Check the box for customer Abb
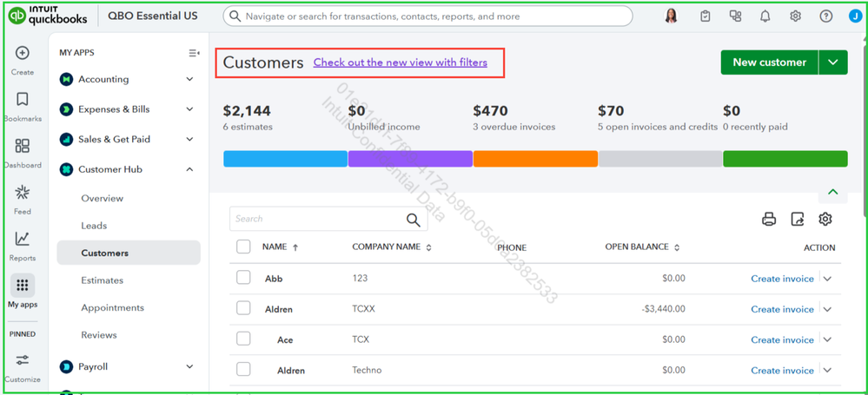Screen dimensions: 868x395 [243, 278]
